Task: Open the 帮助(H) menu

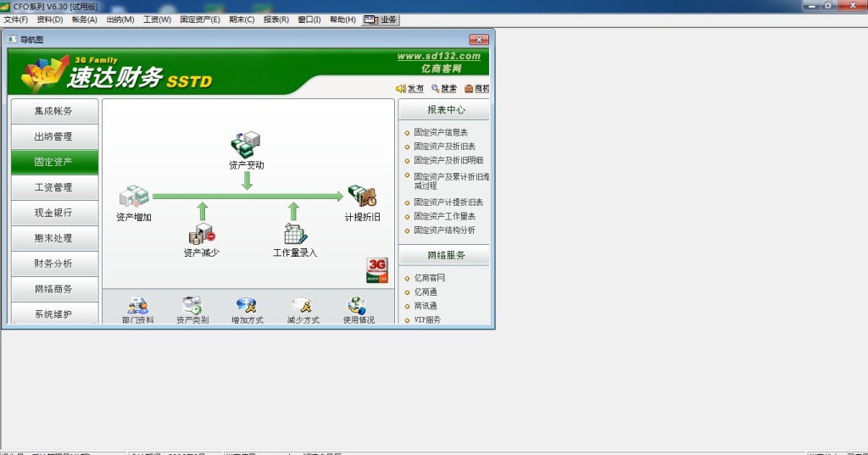Action: (x=342, y=19)
